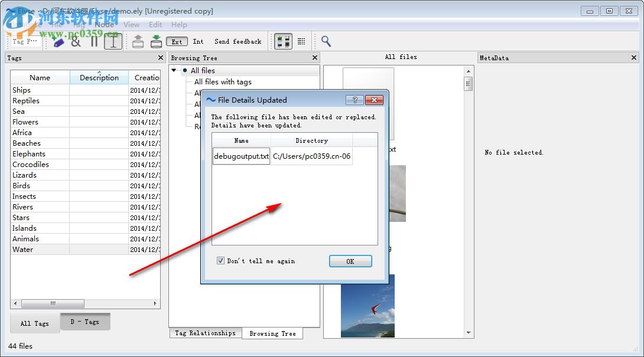Select the Rivers tag row
This screenshot has width=644, height=357.
86,207
